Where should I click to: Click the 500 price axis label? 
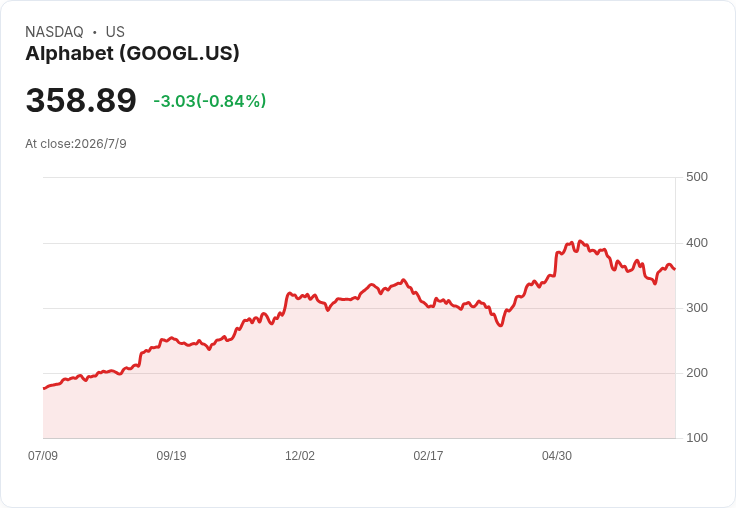(697, 177)
